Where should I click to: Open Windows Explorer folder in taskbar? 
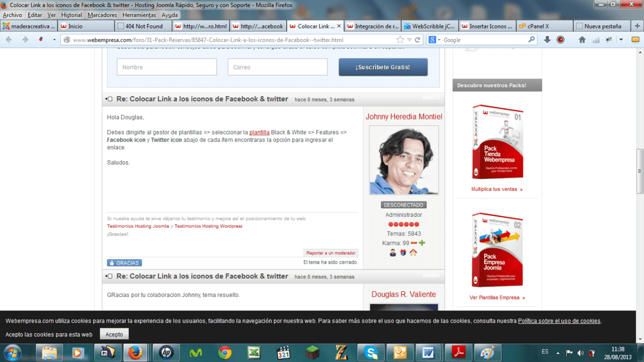[49, 353]
